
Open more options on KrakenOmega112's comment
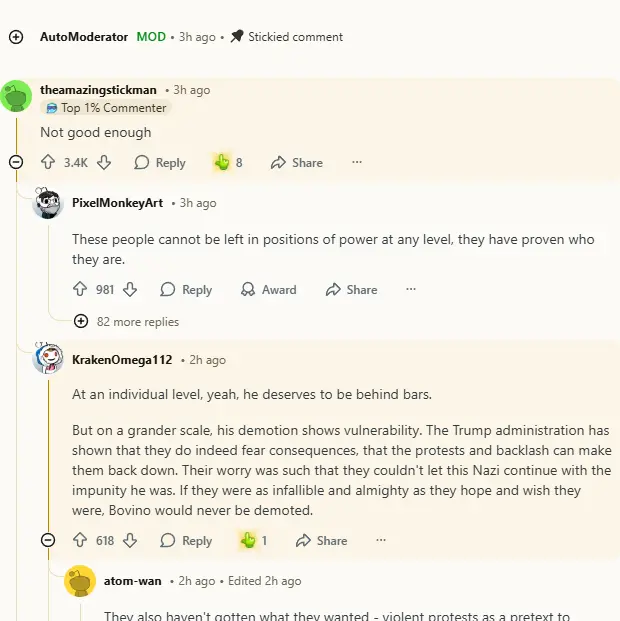pyautogui.click(x=380, y=540)
